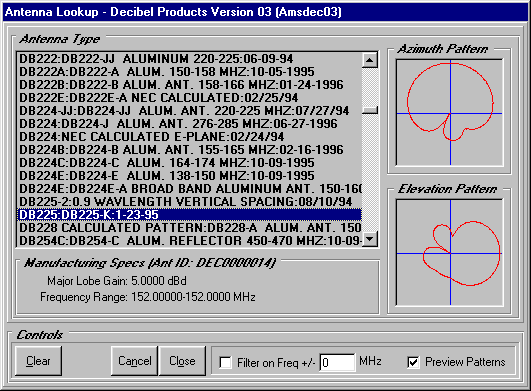
Task: Click the Azimuth Pattern preview plot
Action: (450, 113)
